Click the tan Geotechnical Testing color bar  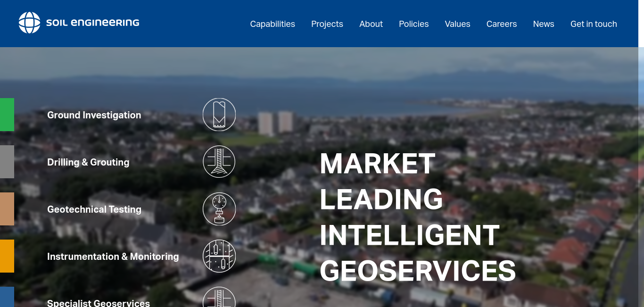[x=7, y=209]
